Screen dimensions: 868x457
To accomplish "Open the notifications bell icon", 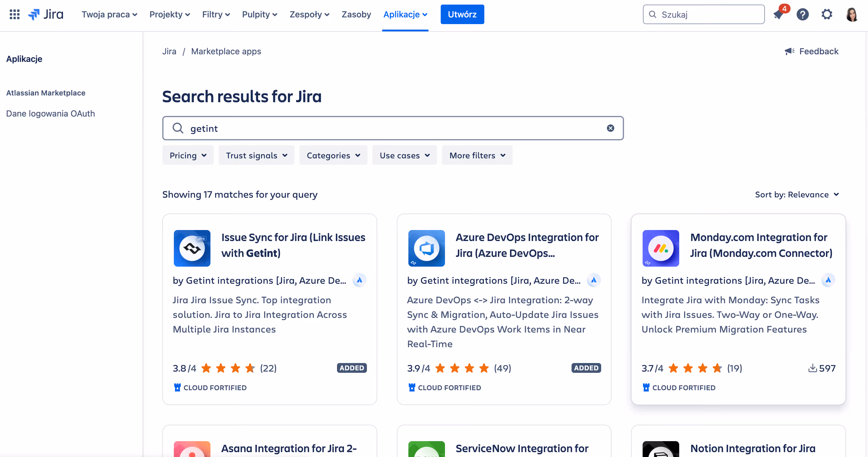I will point(778,15).
